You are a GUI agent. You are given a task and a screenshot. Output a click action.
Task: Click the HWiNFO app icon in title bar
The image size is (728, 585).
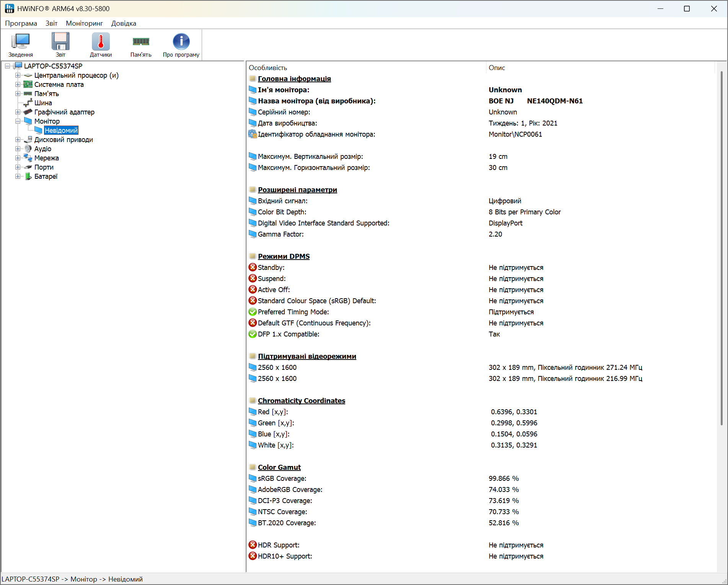(9, 8)
